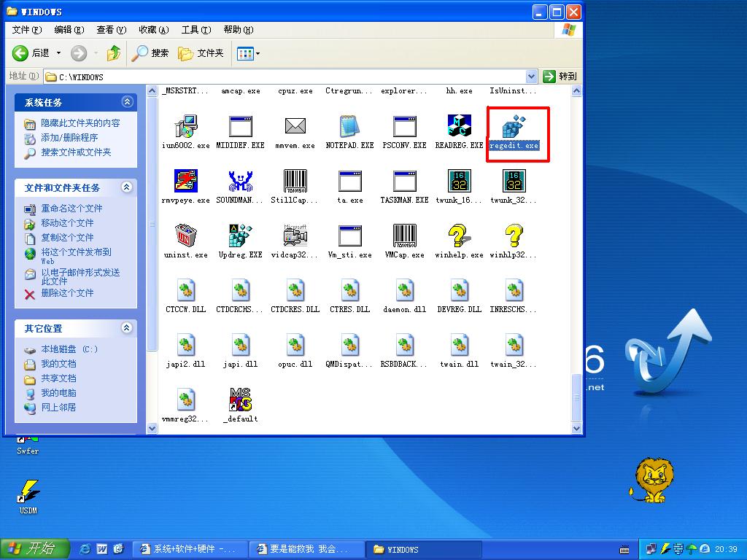Open the address bar dropdown
Screen dimensions: 747x560
[x=531, y=77]
